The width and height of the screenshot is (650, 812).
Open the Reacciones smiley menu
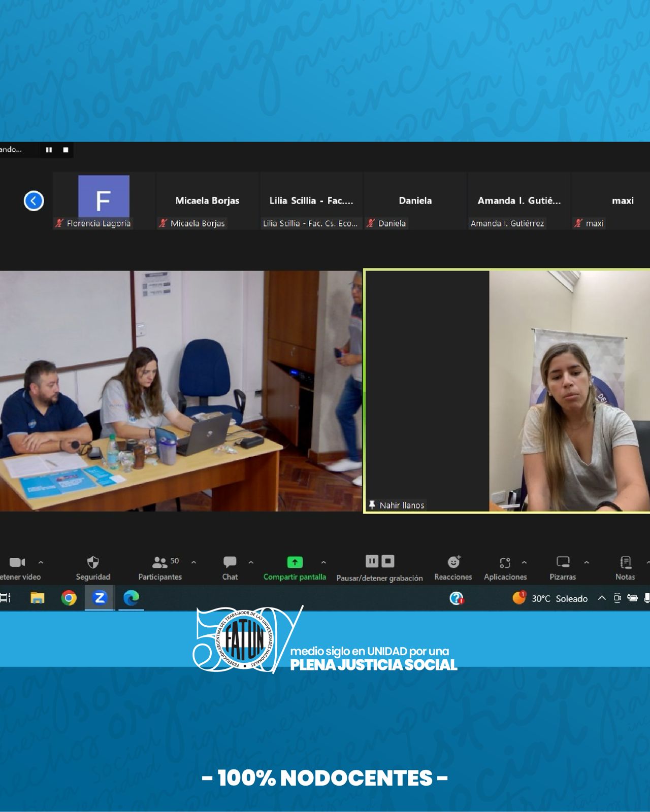coord(453,562)
